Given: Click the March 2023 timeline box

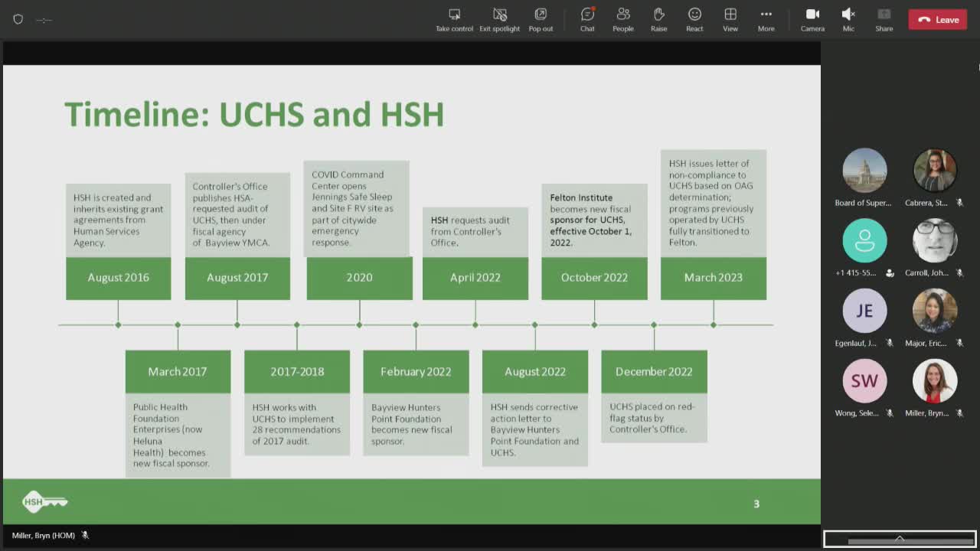Looking at the screenshot, I should pos(713,278).
